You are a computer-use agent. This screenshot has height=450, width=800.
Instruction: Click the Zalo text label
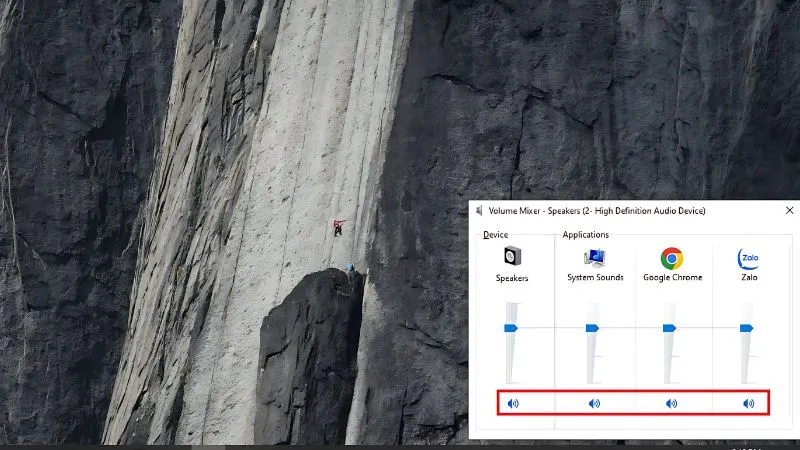tap(748, 278)
